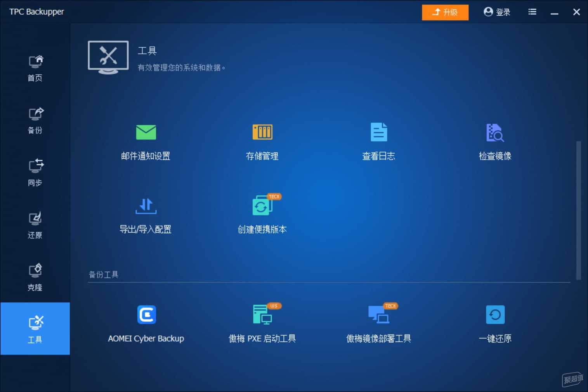Open the AOMEI Cyber Backup icon
Image resolution: width=588 pixels, height=392 pixels.
(x=147, y=314)
